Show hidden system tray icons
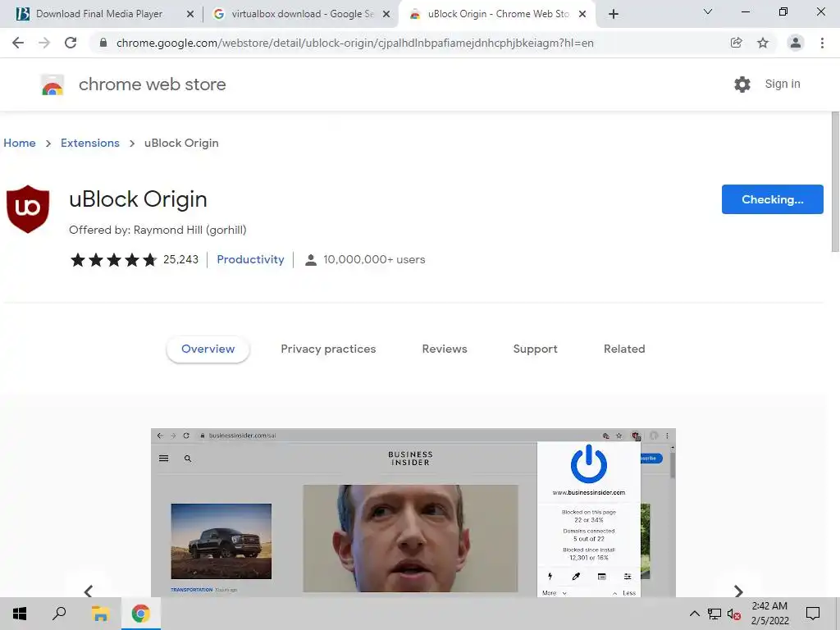The image size is (840, 630). pyautogui.click(x=694, y=614)
